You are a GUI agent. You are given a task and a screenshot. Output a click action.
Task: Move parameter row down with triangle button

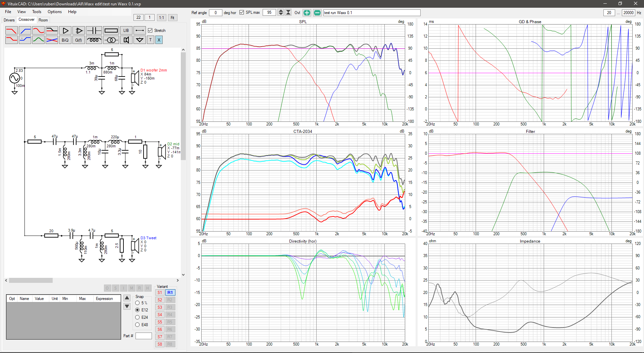coord(127,306)
